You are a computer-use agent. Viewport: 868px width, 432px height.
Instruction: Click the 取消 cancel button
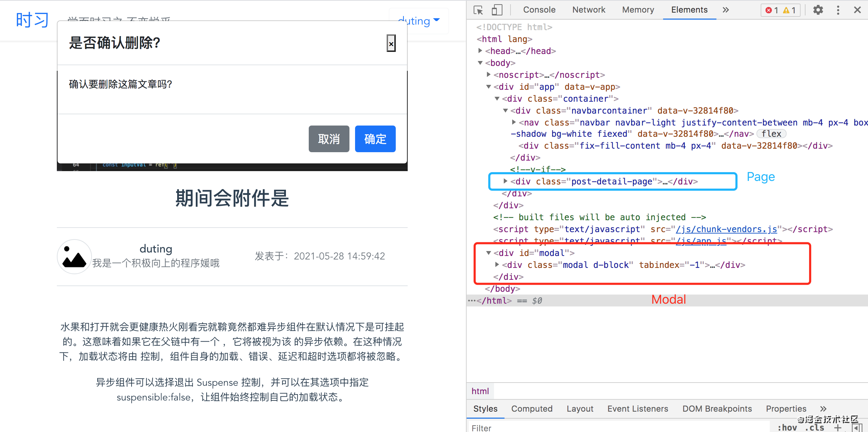coord(329,139)
